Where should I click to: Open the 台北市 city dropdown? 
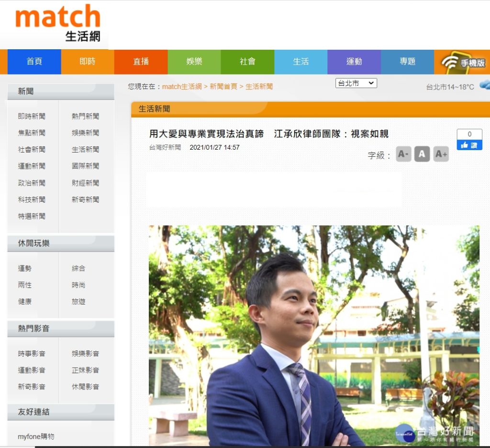(x=356, y=83)
